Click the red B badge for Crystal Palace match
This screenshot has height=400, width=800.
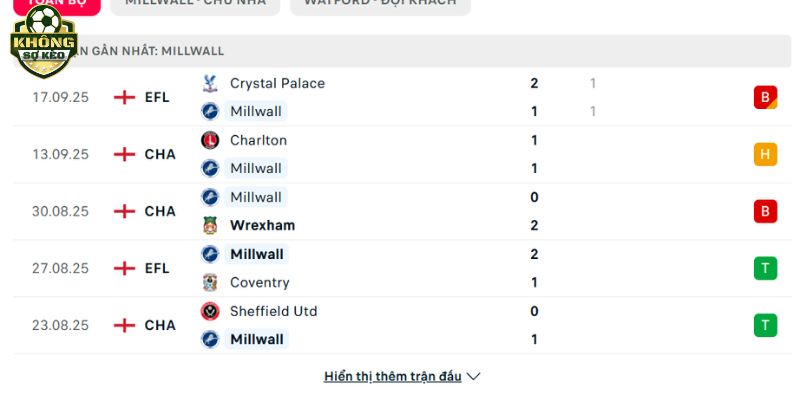pos(765,97)
